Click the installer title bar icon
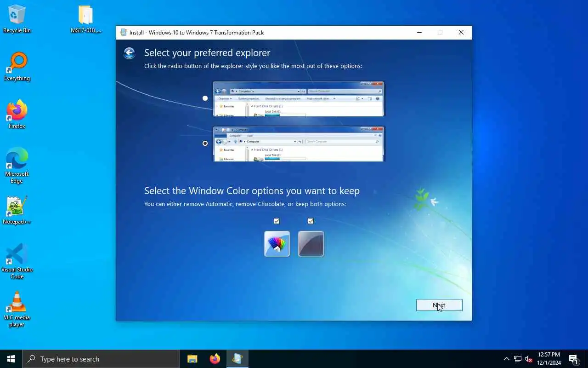 pos(124,32)
